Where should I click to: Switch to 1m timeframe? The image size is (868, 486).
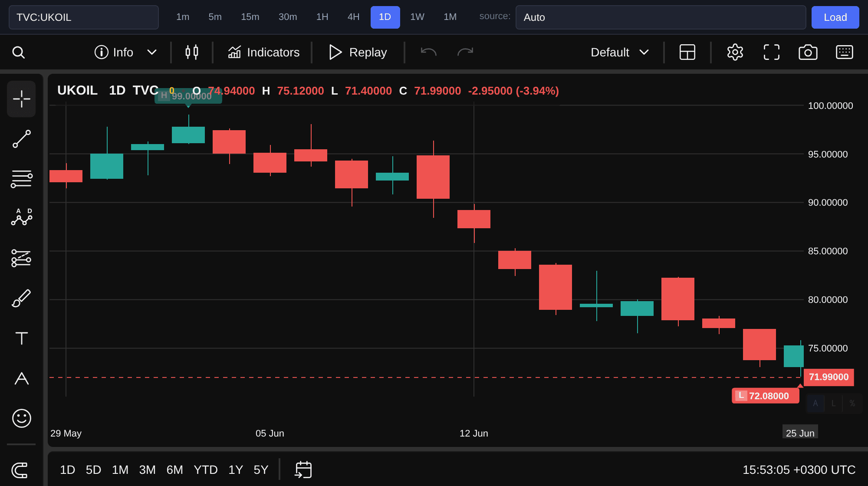tap(183, 17)
